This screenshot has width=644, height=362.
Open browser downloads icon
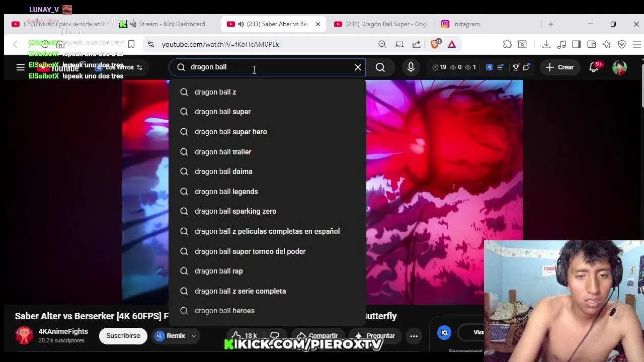[x=546, y=44]
